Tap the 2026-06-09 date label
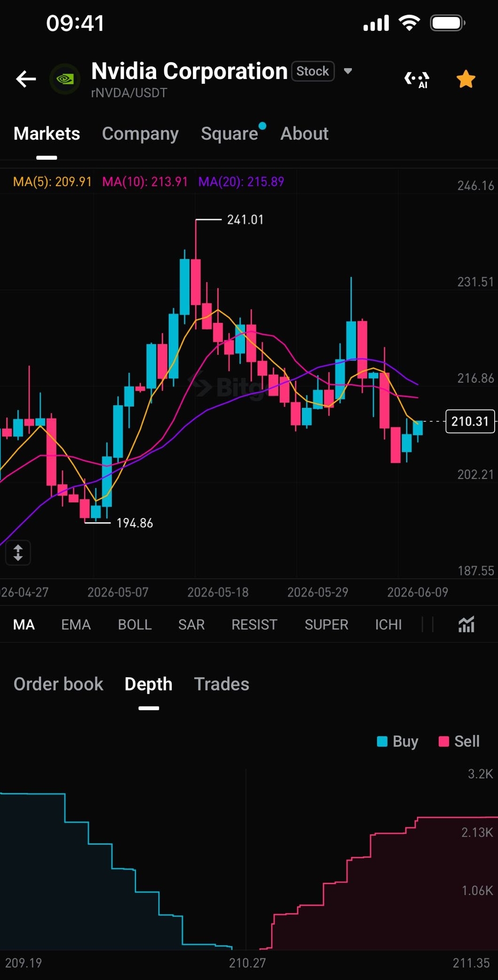This screenshot has height=980, width=498. (x=418, y=592)
